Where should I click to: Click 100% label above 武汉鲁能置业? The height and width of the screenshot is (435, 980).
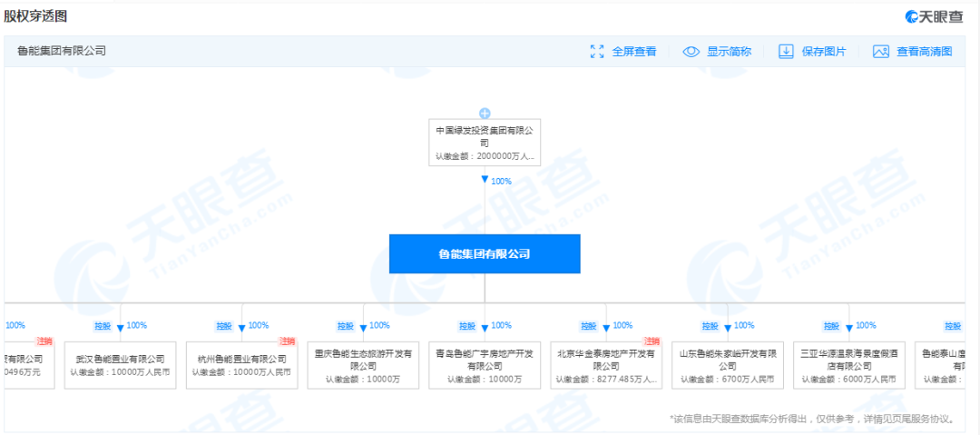pos(137,325)
